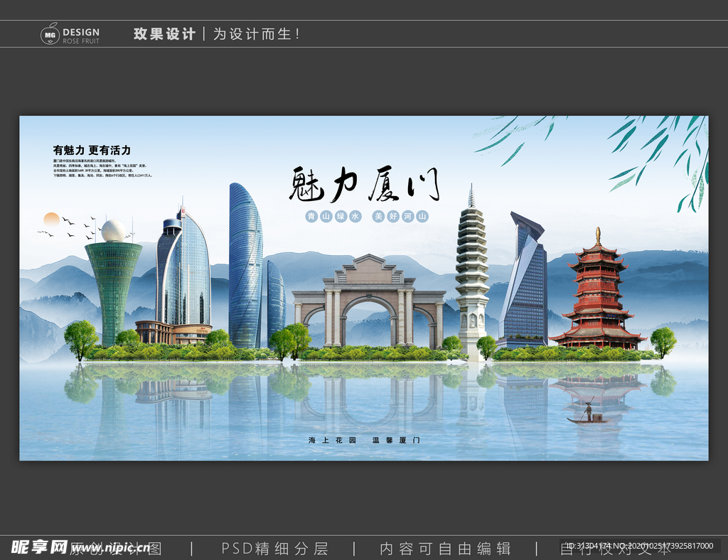The image size is (728, 560).
Task: Click the 海上花园 温馨厦门 caption
Action: coord(363,439)
